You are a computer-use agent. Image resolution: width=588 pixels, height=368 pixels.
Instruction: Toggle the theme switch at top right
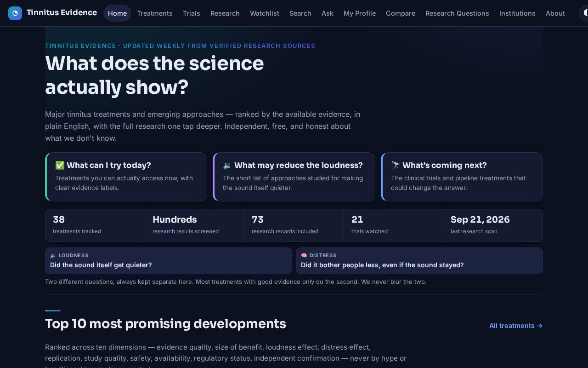coord(584,13)
